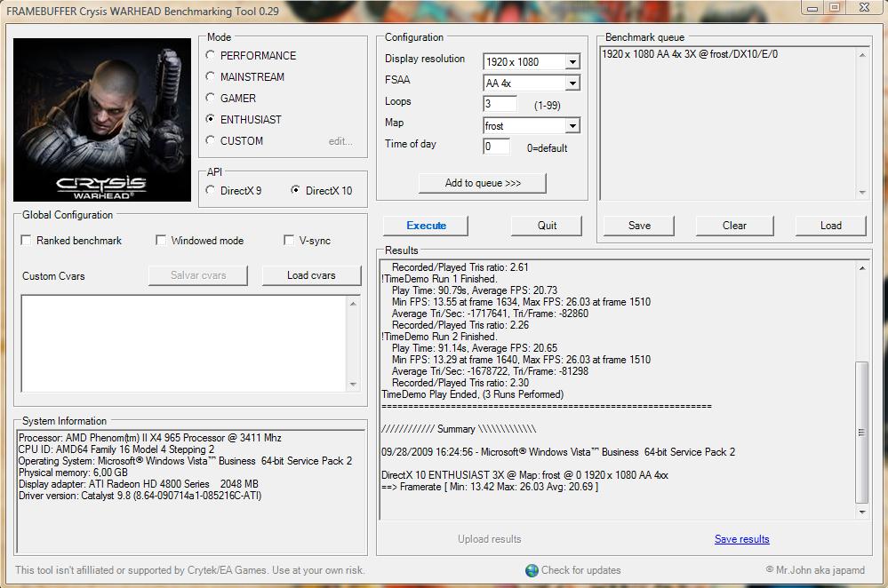Click the Results panel scrollbar thumb
The width and height of the screenshot is (888, 588).
861,433
